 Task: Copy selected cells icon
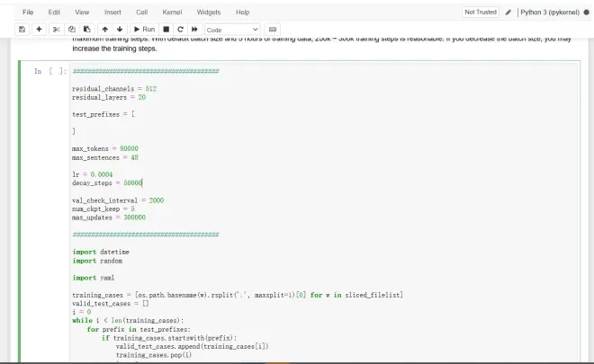[x=72, y=29]
